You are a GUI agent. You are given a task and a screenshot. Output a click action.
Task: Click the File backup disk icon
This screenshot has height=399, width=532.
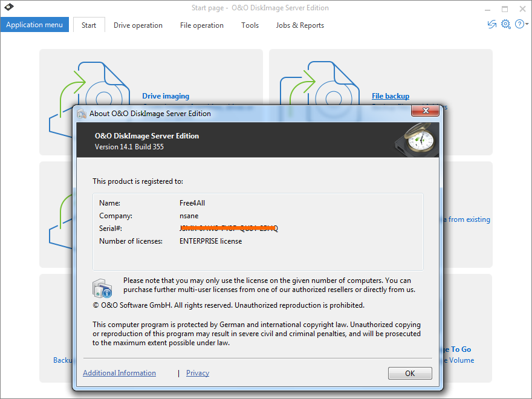pyautogui.click(x=320, y=91)
